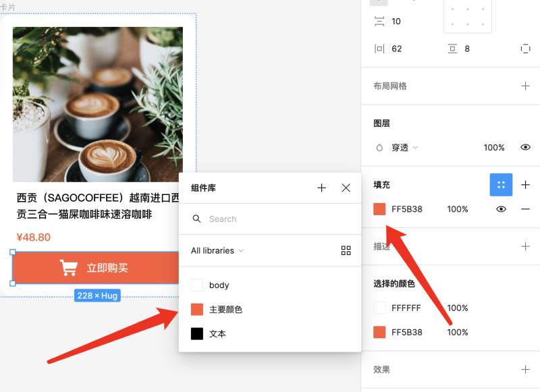Add a new style in component library popup
540x392 pixels.
(x=322, y=188)
